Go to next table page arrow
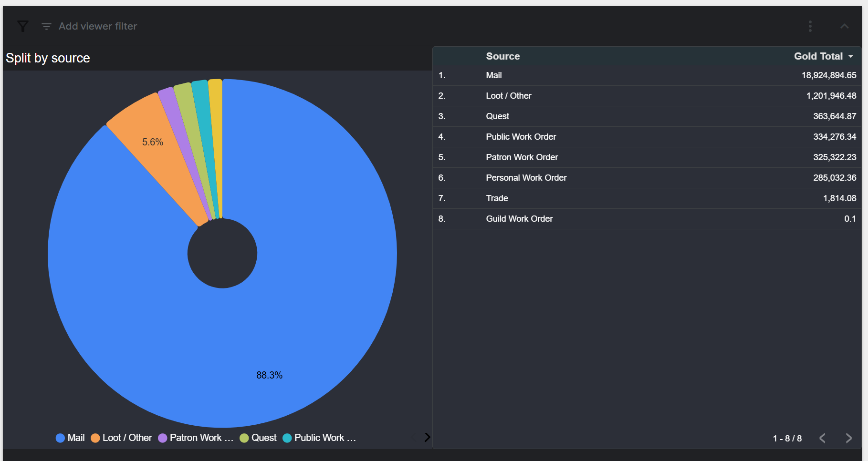The height and width of the screenshot is (461, 868). pyautogui.click(x=848, y=438)
